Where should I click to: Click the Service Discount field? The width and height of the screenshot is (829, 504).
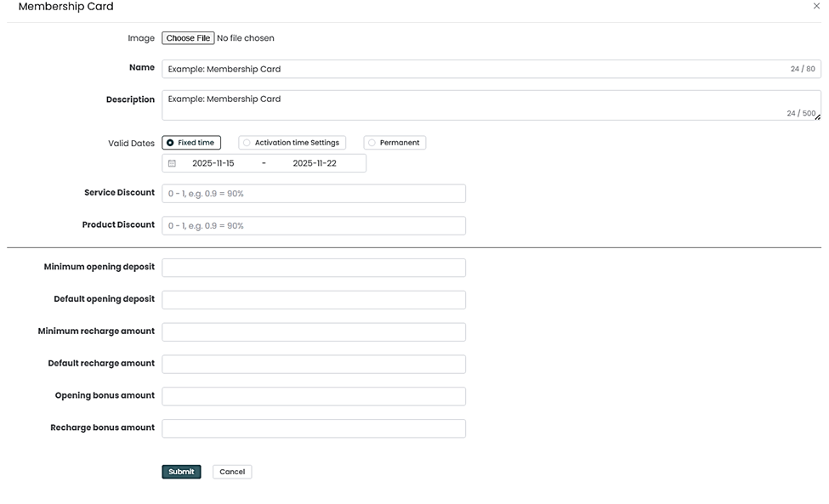[x=314, y=194]
